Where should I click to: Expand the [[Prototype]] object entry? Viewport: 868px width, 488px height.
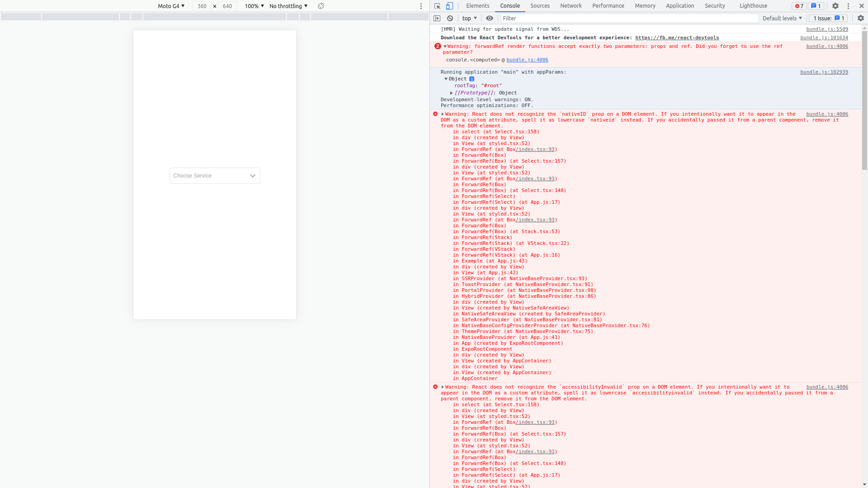(x=452, y=93)
